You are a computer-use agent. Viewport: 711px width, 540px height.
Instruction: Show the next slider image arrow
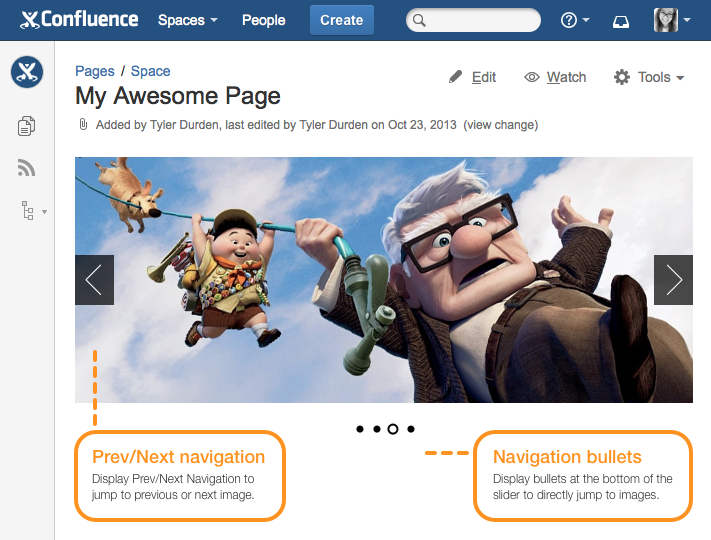(673, 280)
